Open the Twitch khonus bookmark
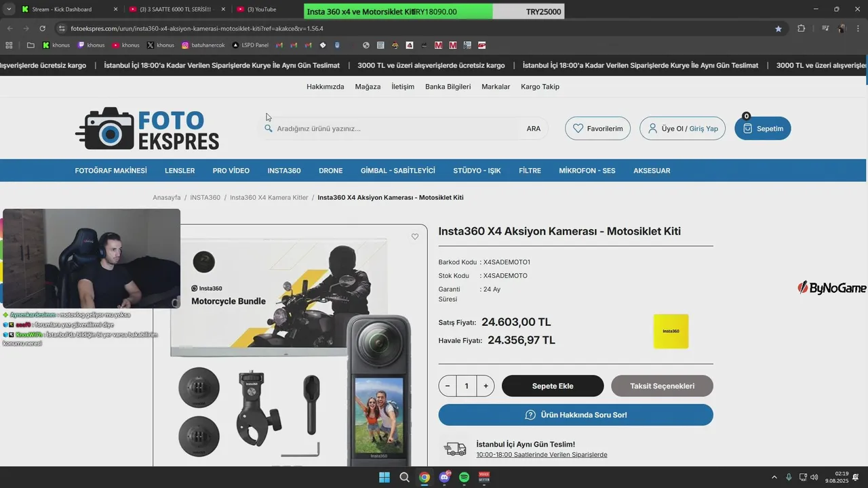 coord(91,45)
